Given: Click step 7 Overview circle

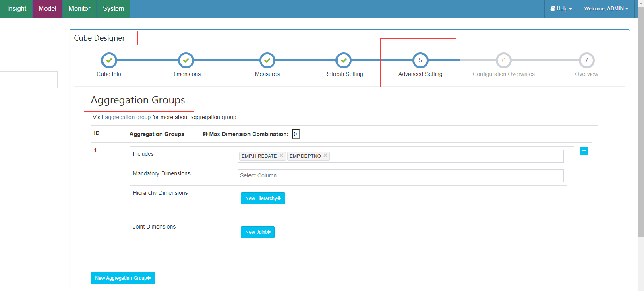Looking at the screenshot, I should (x=586, y=60).
